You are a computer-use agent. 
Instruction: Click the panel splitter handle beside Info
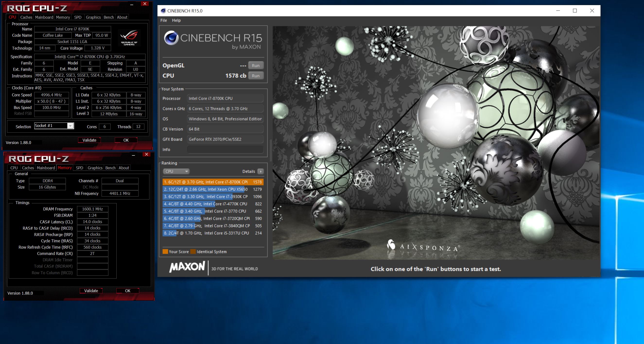[x=270, y=150]
